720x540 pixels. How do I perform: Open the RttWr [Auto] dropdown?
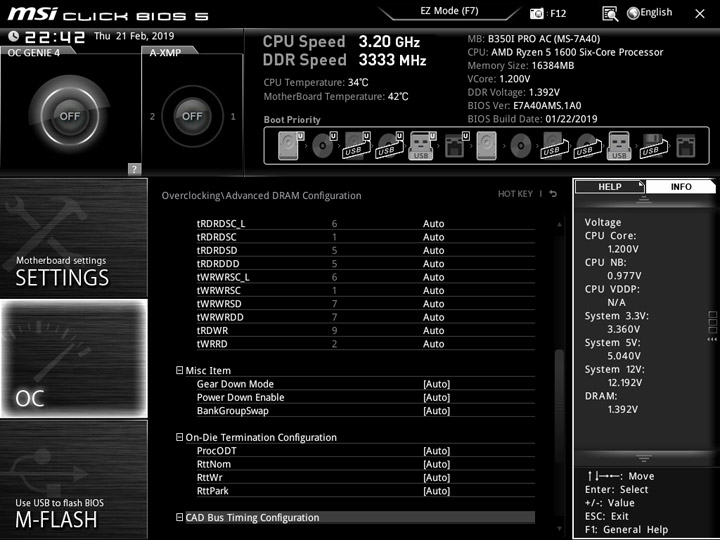pos(436,478)
